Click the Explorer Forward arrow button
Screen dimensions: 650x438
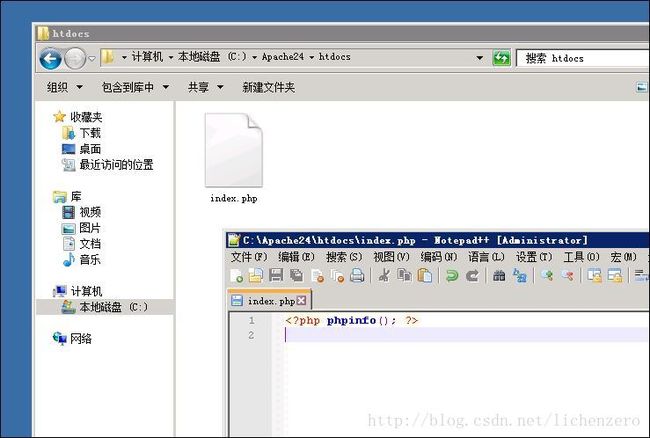pyautogui.click(x=75, y=58)
